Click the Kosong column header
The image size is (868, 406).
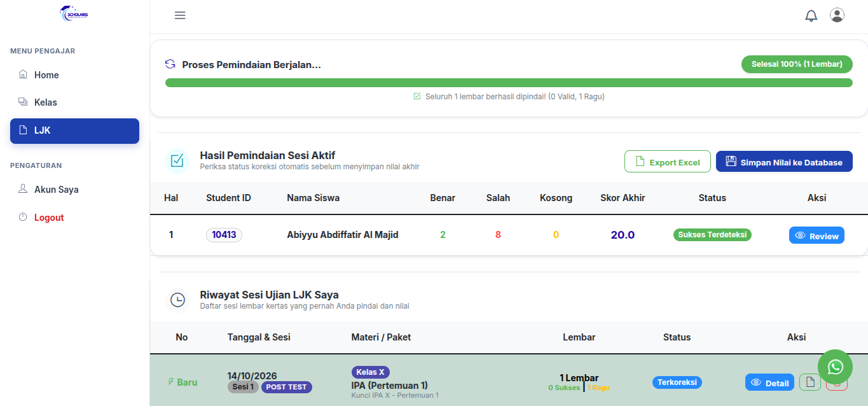click(x=556, y=198)
